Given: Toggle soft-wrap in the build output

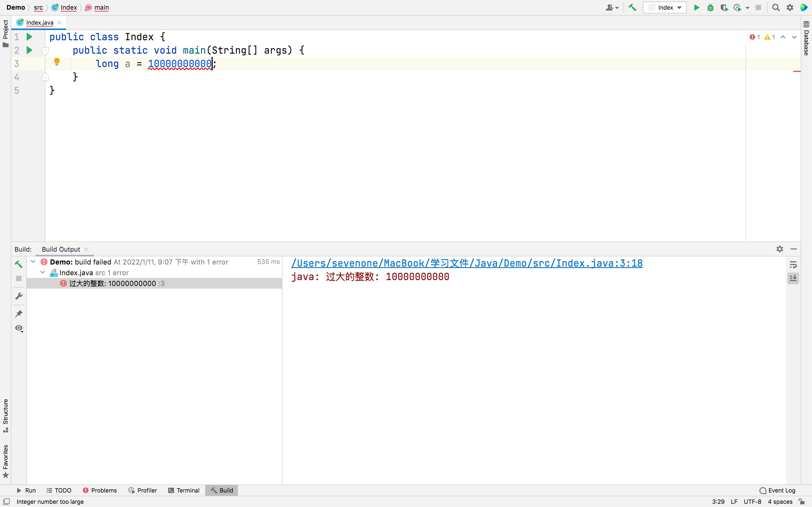Looking at the screenshot, I should pyautogui.click(x=793, y=265).
